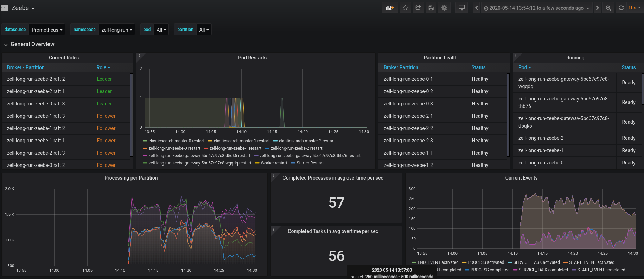Click zell-long-run-zeebe-2 raft 2 row
Viewport: 644px width, 279px height.
tap(66, 79)
